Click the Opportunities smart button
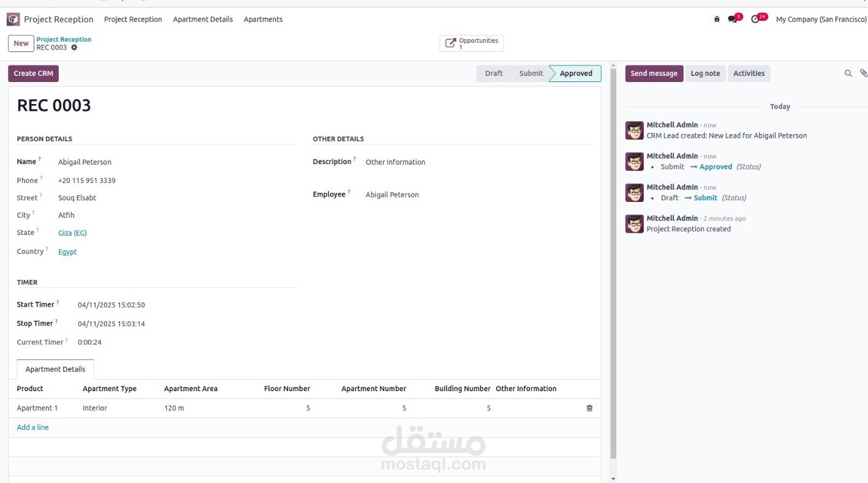This screenshot has width=868, height=483. (x=471, y=43)
